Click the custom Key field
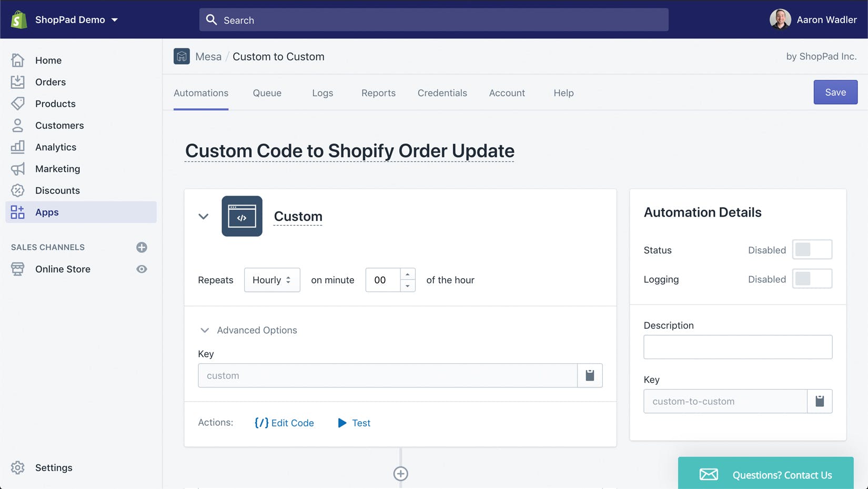868x489 pixels. coord(388,375)
